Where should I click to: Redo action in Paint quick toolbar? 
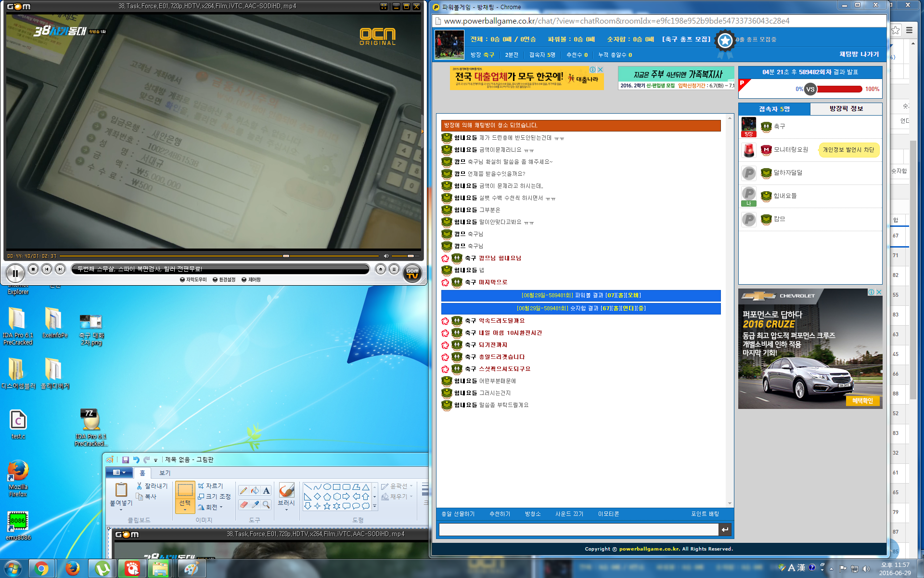(147, 460)
